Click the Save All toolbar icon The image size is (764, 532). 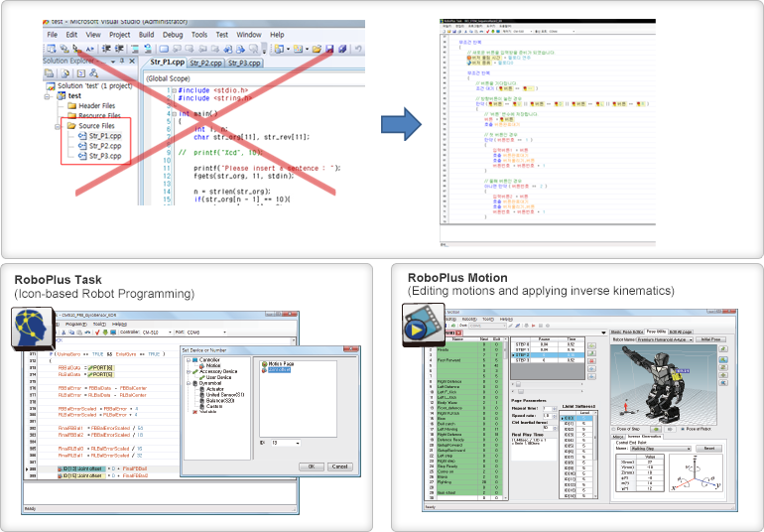pos(342,49)
